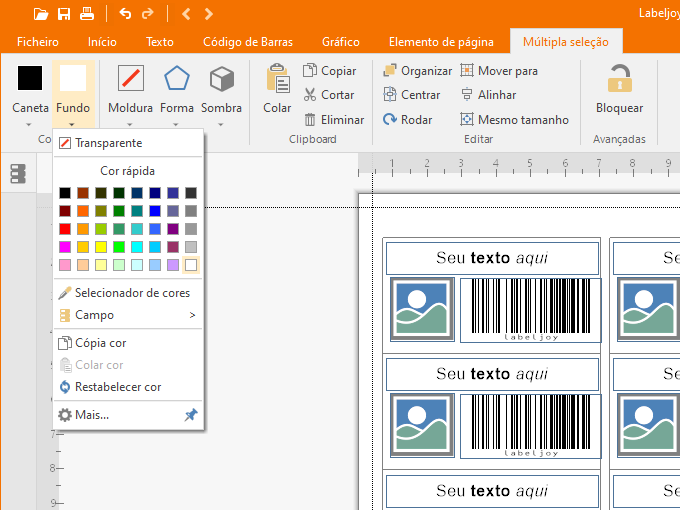Viewport: 680px width, 510px height.
Task: Delete selection using Eliminar trash
Action: [333, 120]
